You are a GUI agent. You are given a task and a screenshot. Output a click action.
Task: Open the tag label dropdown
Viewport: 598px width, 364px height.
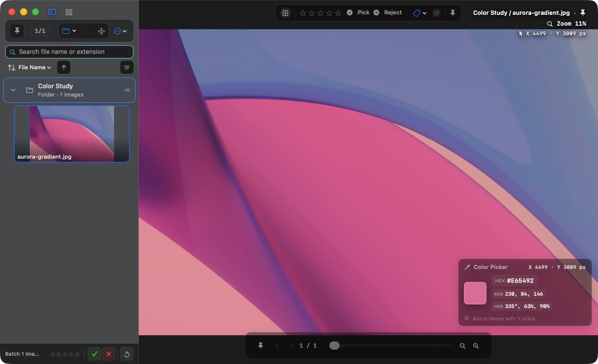tap(420, 13)
